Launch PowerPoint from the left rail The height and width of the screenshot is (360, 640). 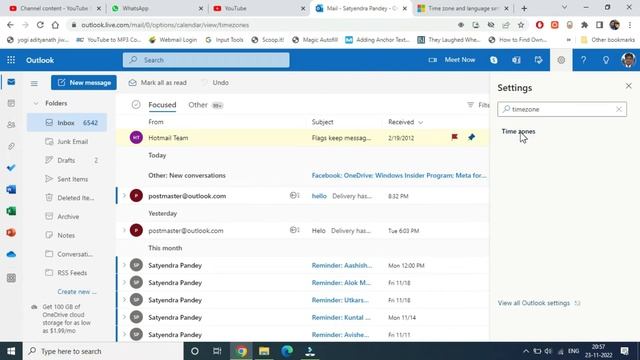point(11,233)
